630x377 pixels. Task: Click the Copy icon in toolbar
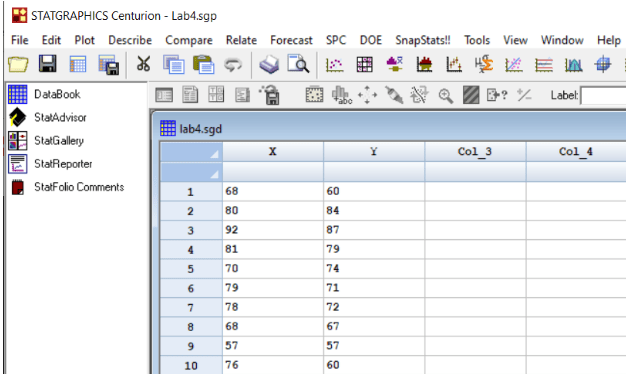click(x=174, y=64)
